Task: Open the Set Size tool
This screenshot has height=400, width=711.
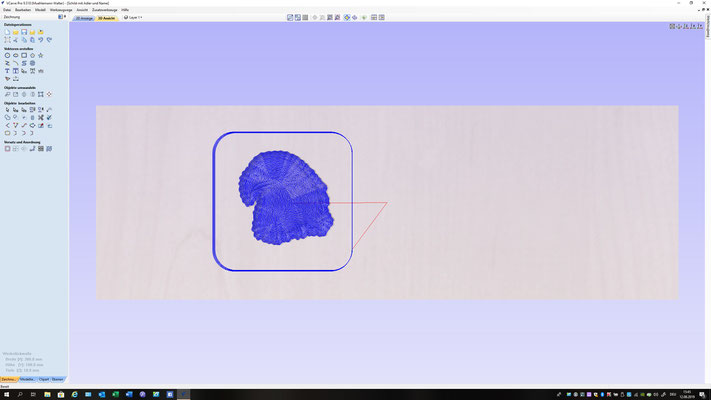Action: click(x=15, y=94)
